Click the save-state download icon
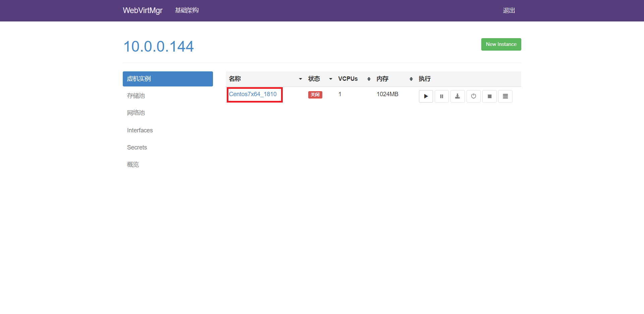 458,96
